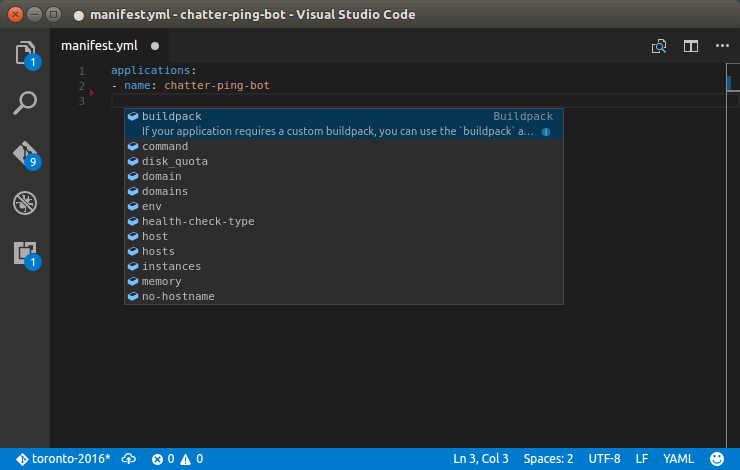Screen dimensions: 740x470
Task: Pick the domain completion item
Action: coord(344,176)
